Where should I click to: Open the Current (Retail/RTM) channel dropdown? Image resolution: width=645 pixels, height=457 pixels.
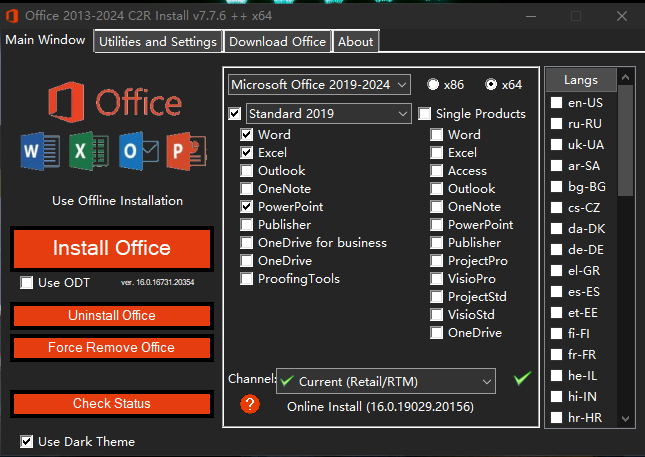point(385,380)
